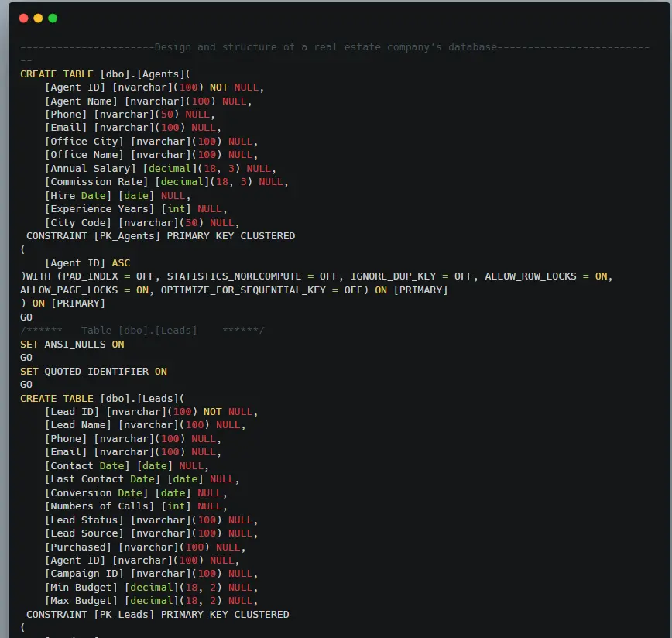Click the yellow minimize dot
The width and height of the screenshot is (672, 638).
[x=38, y=18]
